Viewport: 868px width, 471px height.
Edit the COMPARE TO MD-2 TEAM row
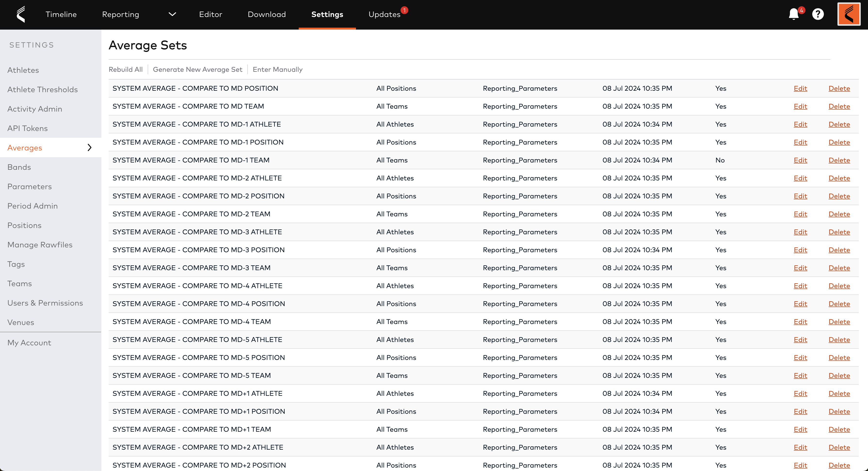pyautogui.click(x=800, y=214)
